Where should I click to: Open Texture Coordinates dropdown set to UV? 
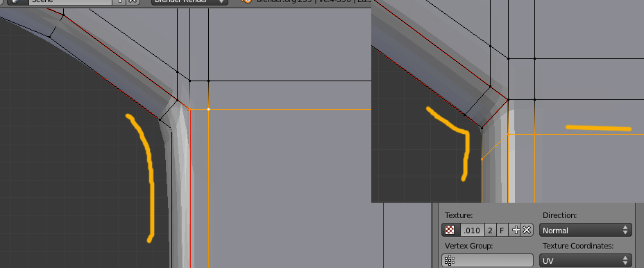[585, 260]
